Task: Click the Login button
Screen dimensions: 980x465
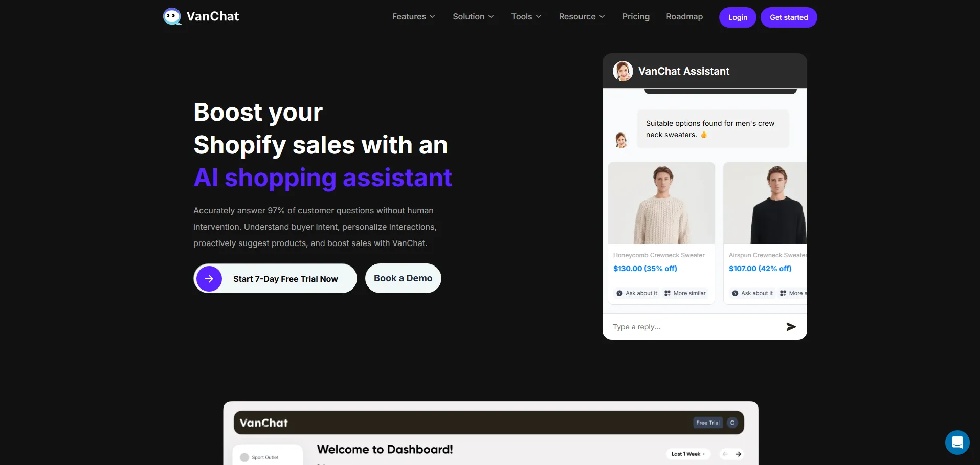Action: click(738, 17)
